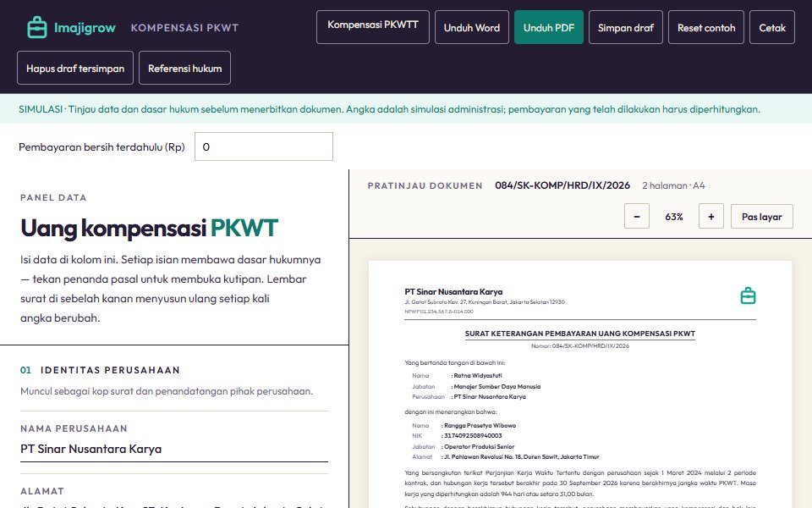Download the document via Unduh Word

tap(472, 27)
